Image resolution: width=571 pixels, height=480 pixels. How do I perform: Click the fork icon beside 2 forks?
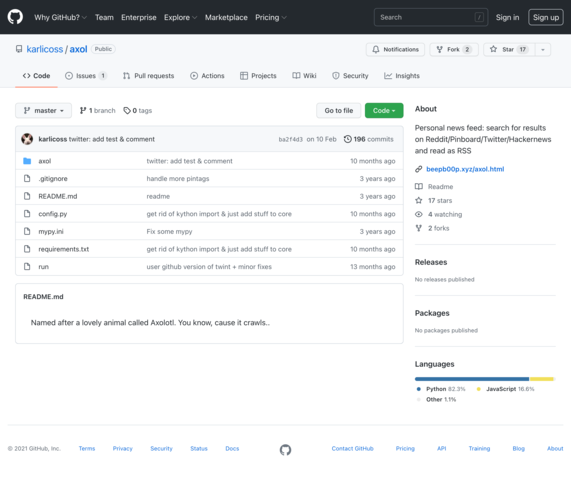point(419,228)
